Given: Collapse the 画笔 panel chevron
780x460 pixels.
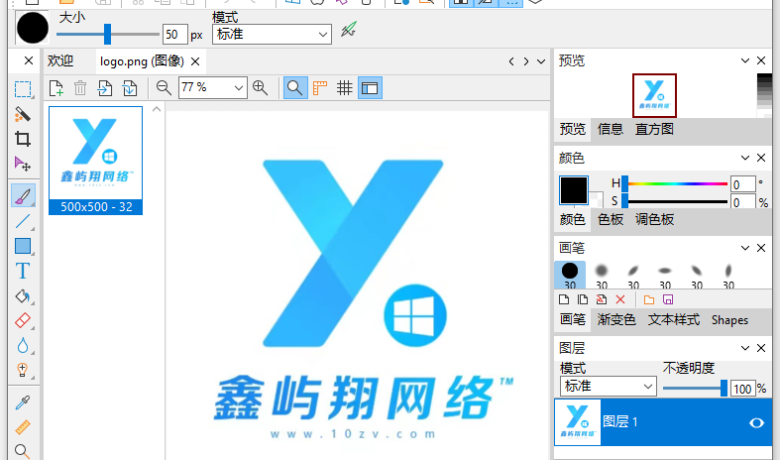Looking at the screenshot, I should (745, 248).
